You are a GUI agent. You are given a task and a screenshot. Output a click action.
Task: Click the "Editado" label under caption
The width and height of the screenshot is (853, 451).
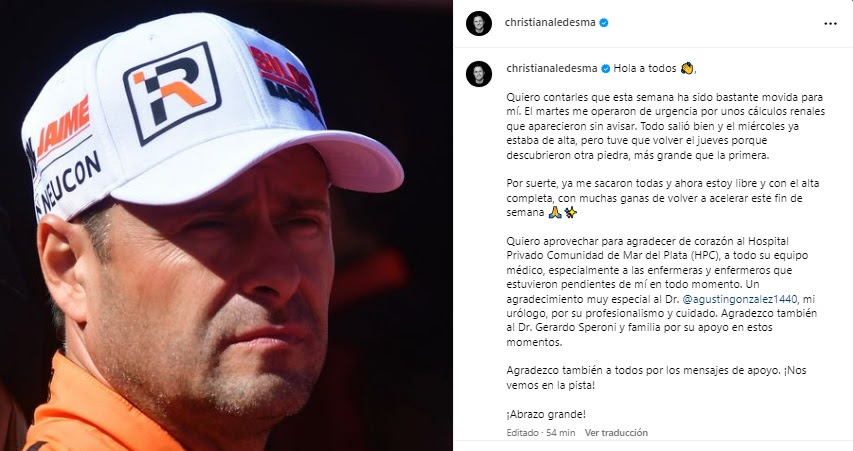[522, 433]
